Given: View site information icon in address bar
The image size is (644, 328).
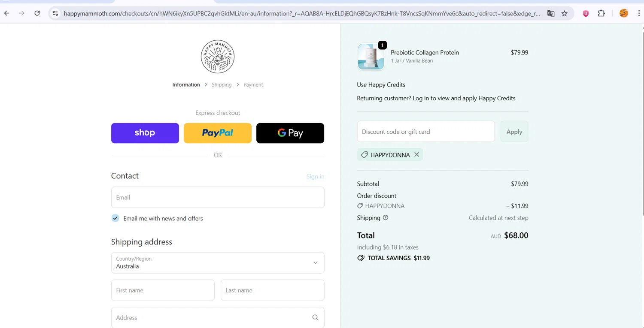Looking at the screenshot, I should (x=55, y=13).
